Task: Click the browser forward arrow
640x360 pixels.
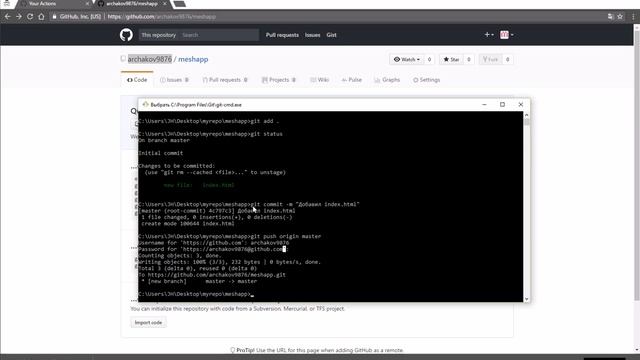Action: click(19, 17)
